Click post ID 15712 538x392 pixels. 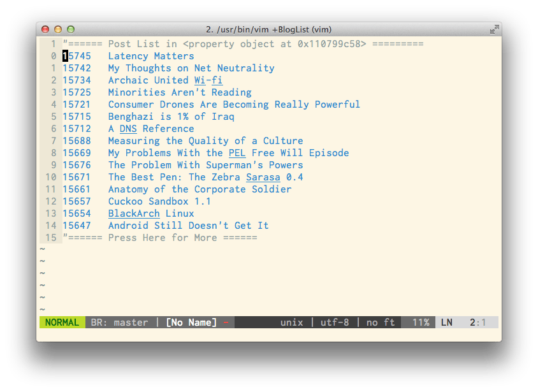tap(77, 129)
